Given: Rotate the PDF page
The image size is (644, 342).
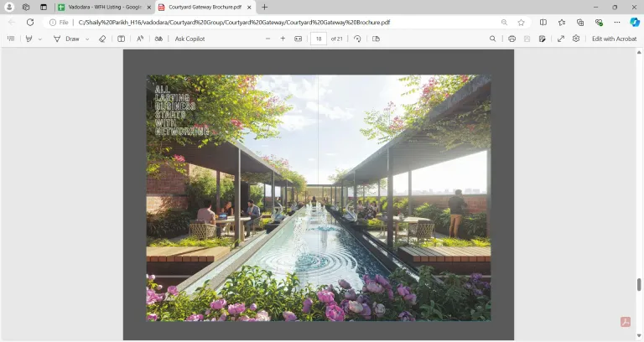Looking at the screenshot, I should (358, 39).
